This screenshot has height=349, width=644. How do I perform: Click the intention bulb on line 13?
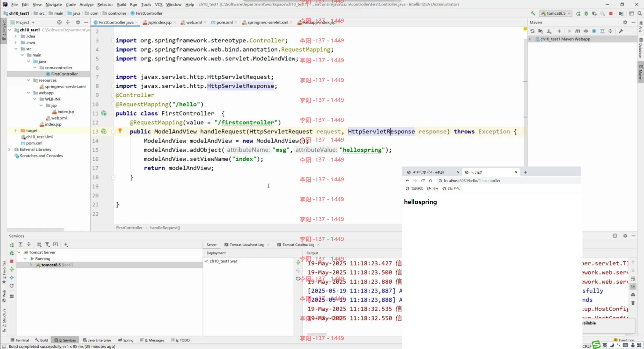tap(120, 131)
